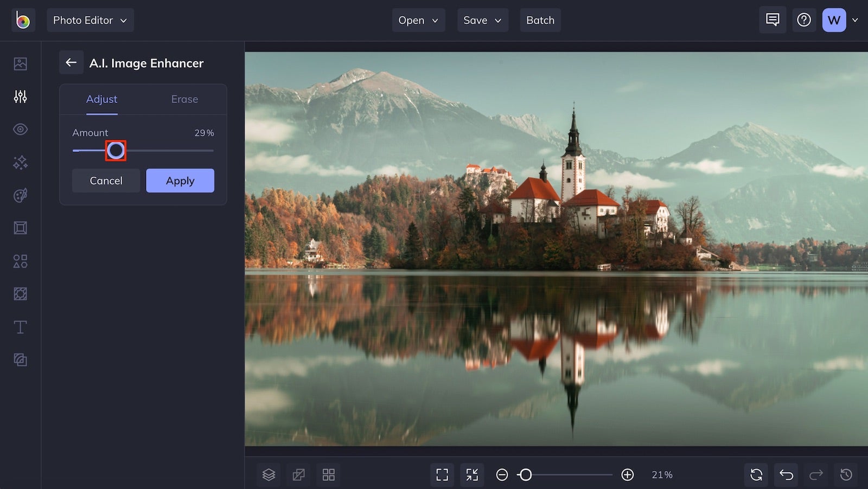868x489 pixels.
Task: Expand the account menu next to W avatar
Action: [856, 20]
